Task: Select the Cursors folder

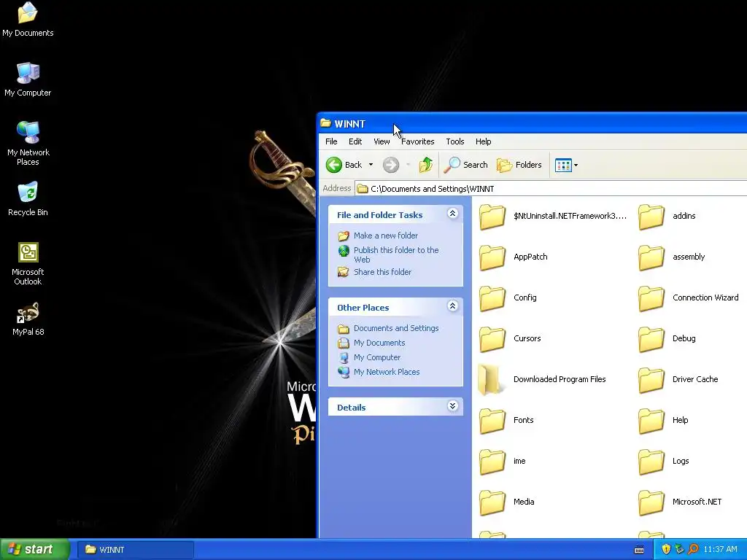Action: pos(510,339)
